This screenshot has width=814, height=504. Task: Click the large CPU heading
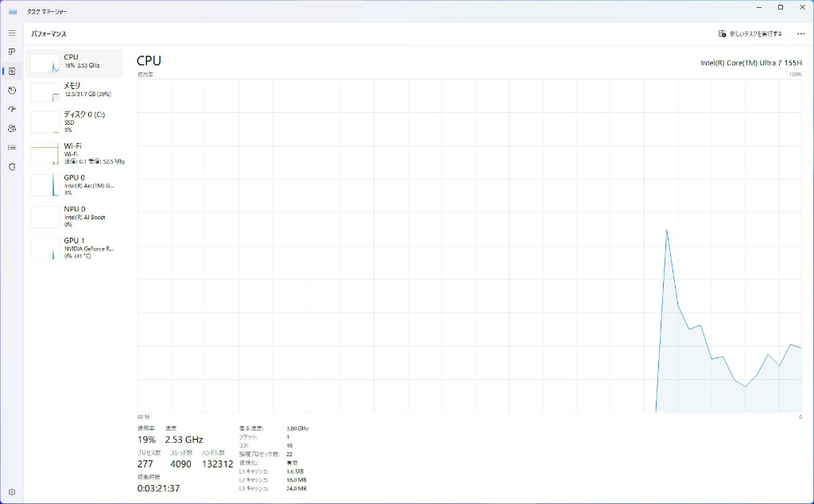pyautogui.click(x=149, y=60)
